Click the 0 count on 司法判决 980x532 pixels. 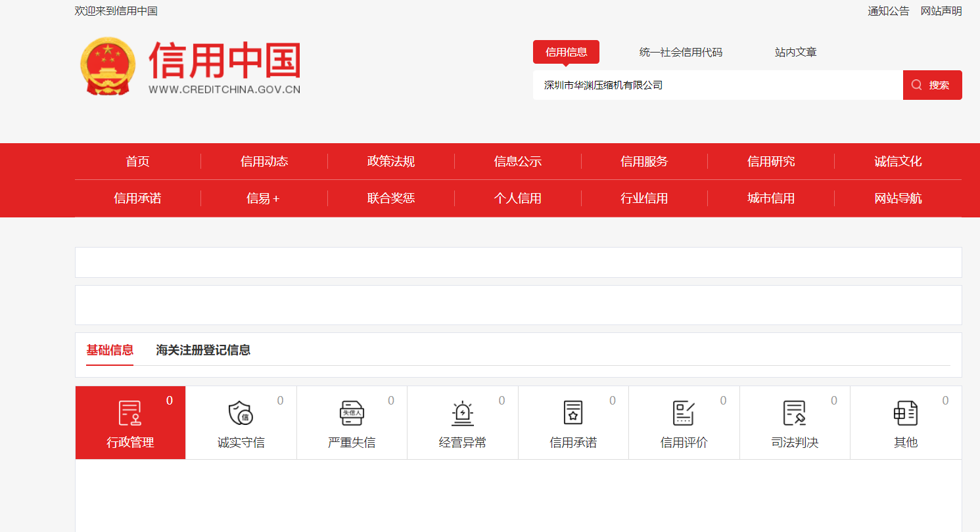(834, 401)
